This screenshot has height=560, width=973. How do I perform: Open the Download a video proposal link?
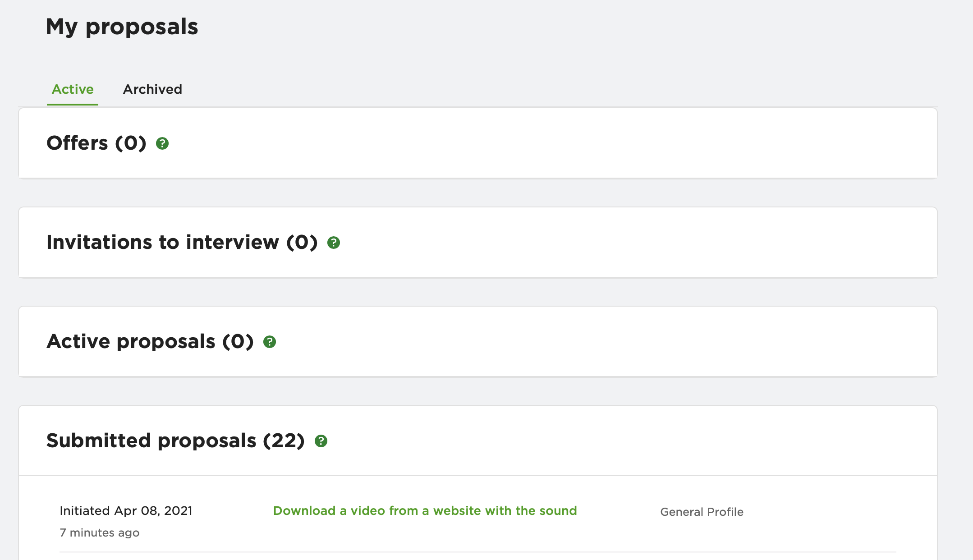pyautogui.click(x=425, y=510)
